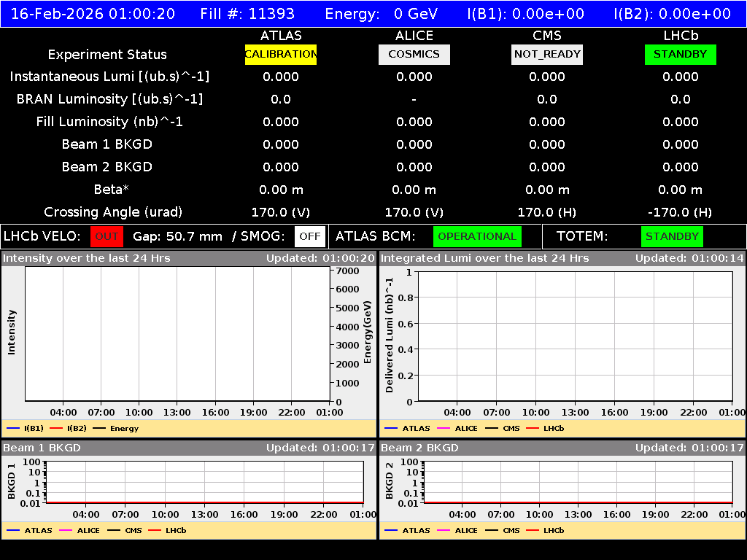Image resolution: width=747 pixels, height=560 pixels.
Task: Click the OPERATIONAL indicator for ATLAS BCM
Action: (477, 236)
